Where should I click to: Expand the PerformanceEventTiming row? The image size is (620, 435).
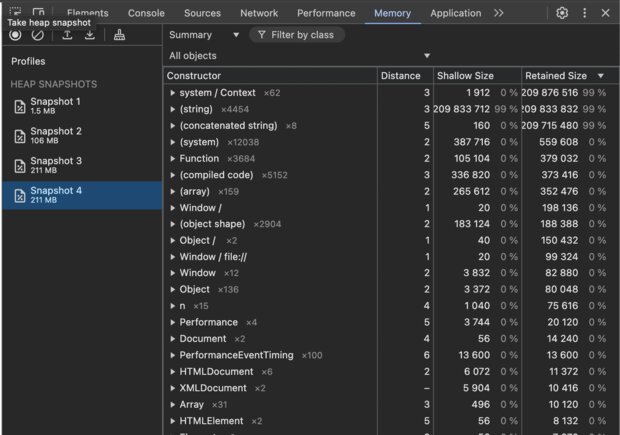click(x=172, y=355)
